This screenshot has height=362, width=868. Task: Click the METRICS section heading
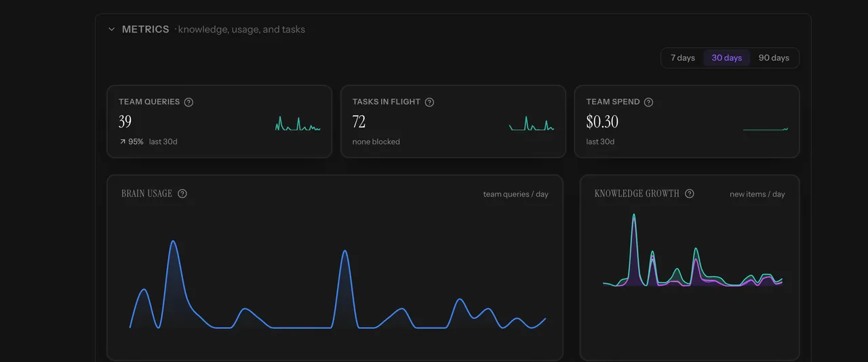[145, 29]
